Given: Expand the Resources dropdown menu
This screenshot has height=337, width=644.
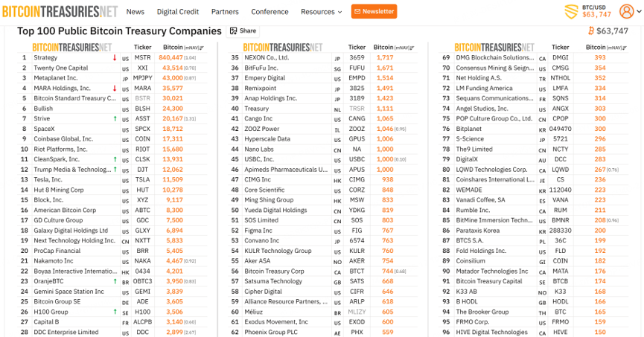Looking at the screenshot, I should [x=321, y=12].
